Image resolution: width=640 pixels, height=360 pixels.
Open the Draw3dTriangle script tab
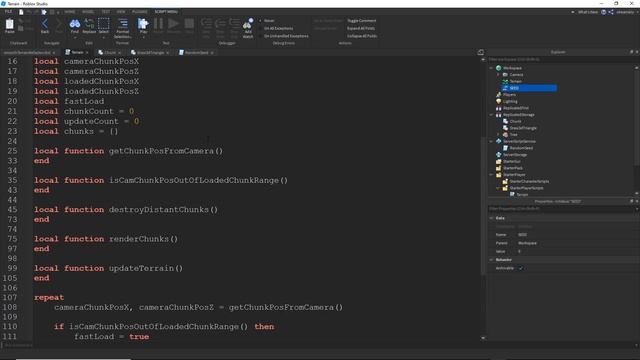149,53
